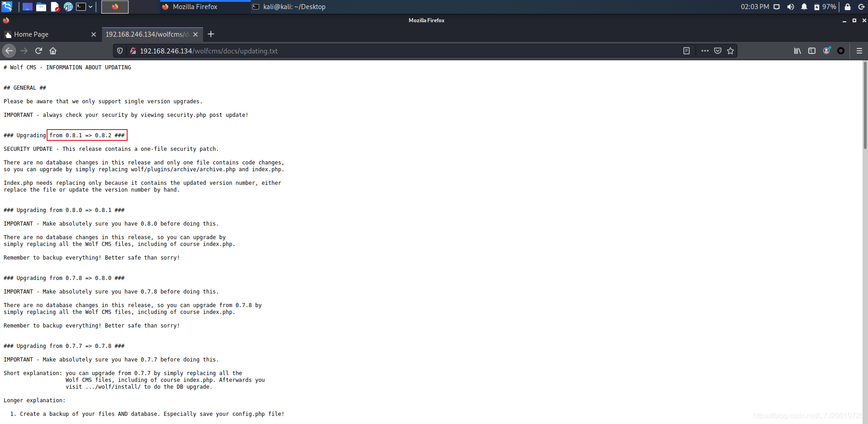Viewport: 868px width, 424px height.
Task: Click the 'always check your security' line
Action: [126, 115]
